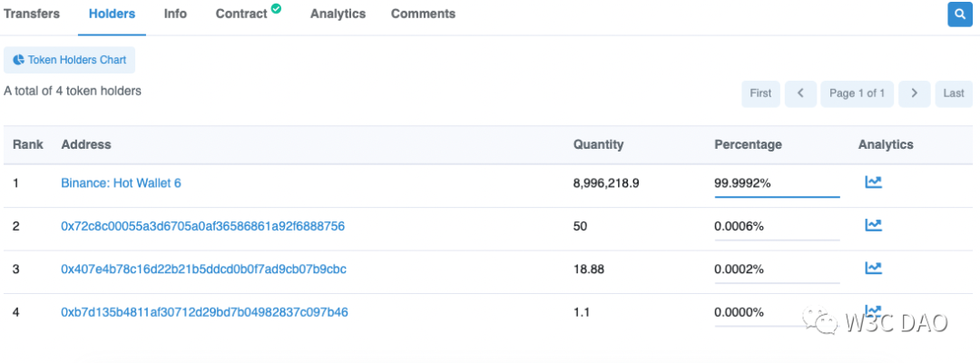Select the Holders tab
Screen dimensions: 980x363
point(112,14)
